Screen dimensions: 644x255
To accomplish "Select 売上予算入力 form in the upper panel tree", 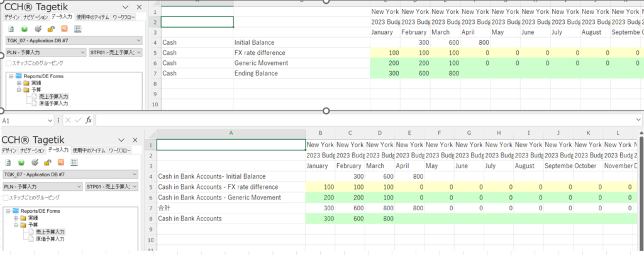I will [x=52, y=96].
